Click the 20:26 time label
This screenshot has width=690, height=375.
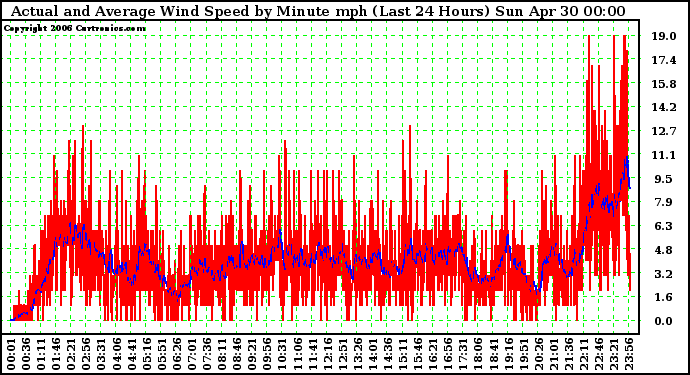click(539, 354)
